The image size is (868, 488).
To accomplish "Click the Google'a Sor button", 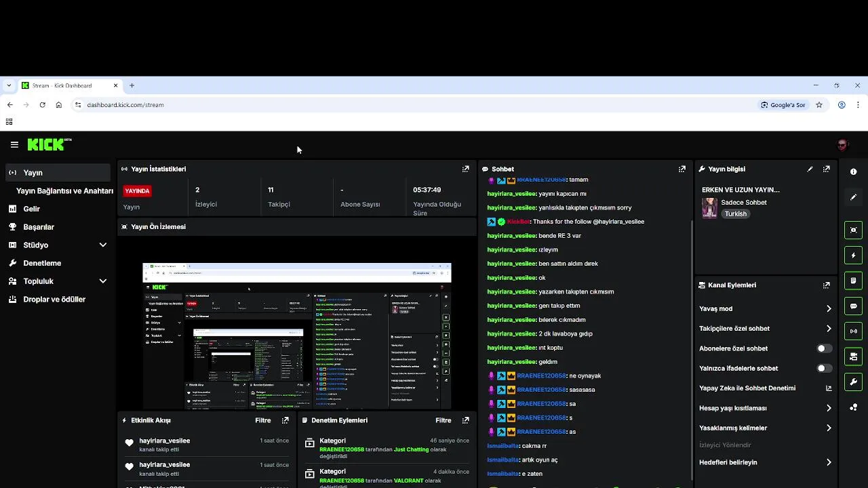I will point(783,105).
